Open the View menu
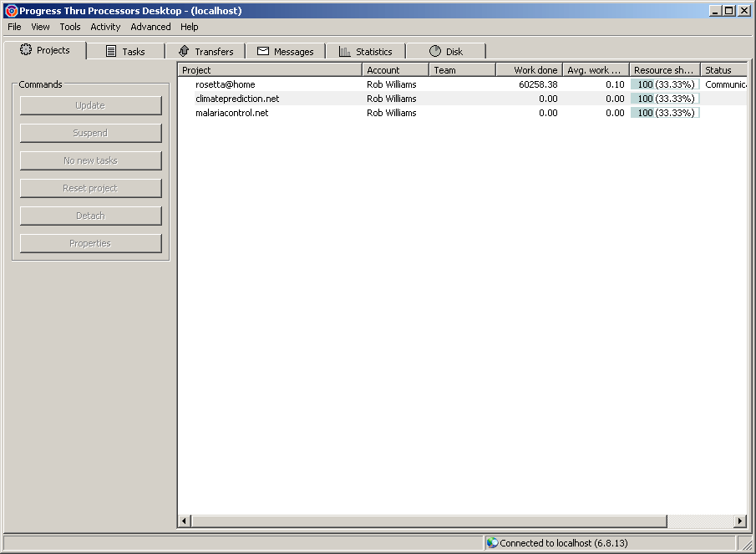The width and height of the screenshot is (756, 554). (x=40, y=27)
